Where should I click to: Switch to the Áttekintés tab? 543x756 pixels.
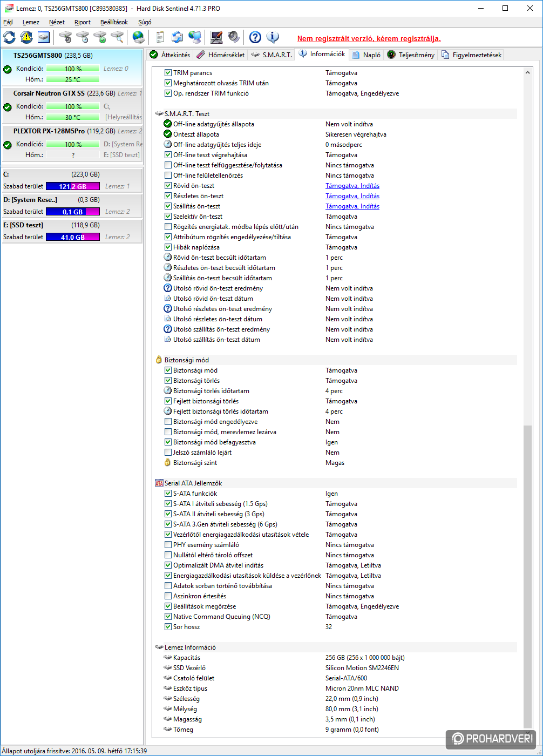pos(169,55)
